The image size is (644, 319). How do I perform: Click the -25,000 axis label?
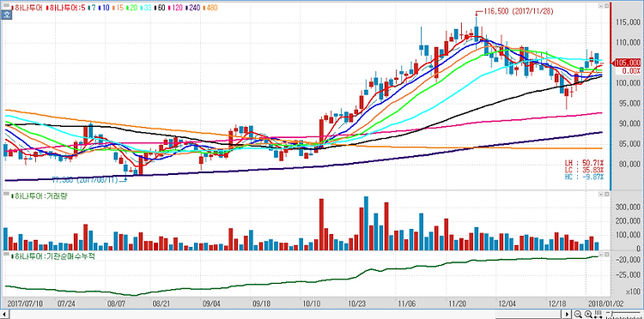coord(629,274)
